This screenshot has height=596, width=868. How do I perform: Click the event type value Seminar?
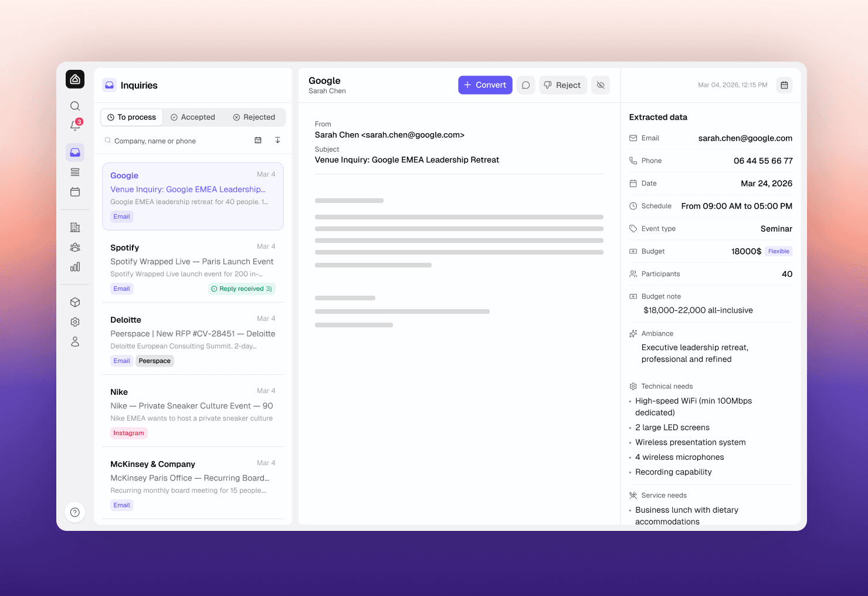tap(777, 229)
